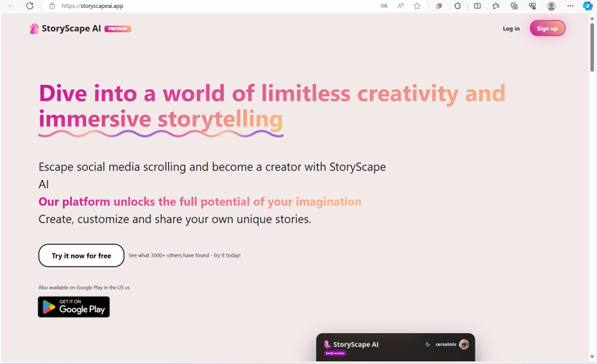Click the cerealmix profile avatar
This screenshot has width=597, height=364.
[x=464, y=344]
